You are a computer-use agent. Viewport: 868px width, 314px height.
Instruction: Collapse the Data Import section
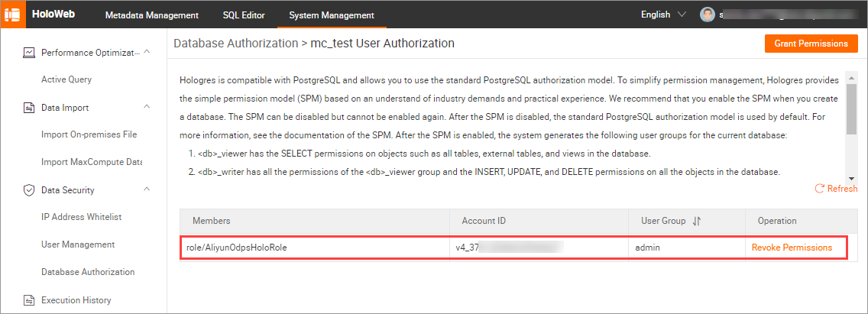click(x=147, y=106)
